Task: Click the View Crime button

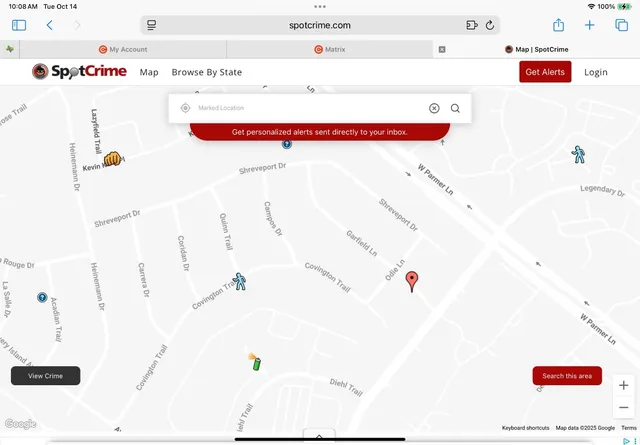Action: (x=46, y=376)
